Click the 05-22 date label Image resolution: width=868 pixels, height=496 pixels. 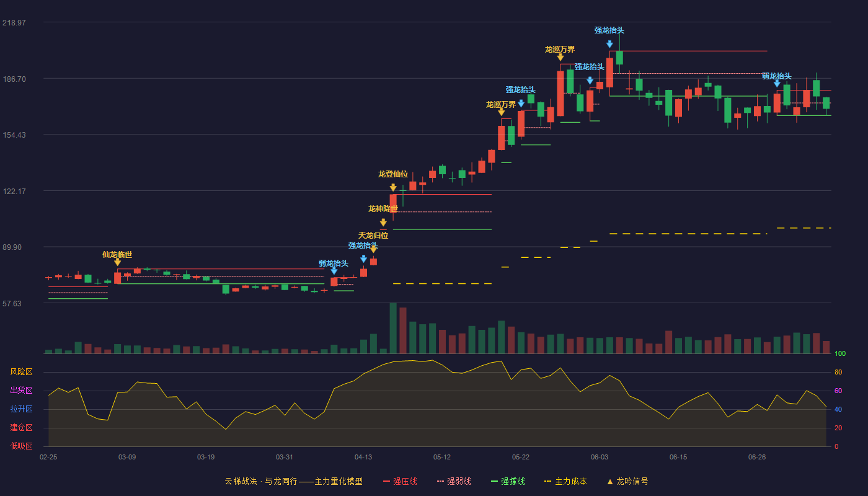(x=521, y=457)
